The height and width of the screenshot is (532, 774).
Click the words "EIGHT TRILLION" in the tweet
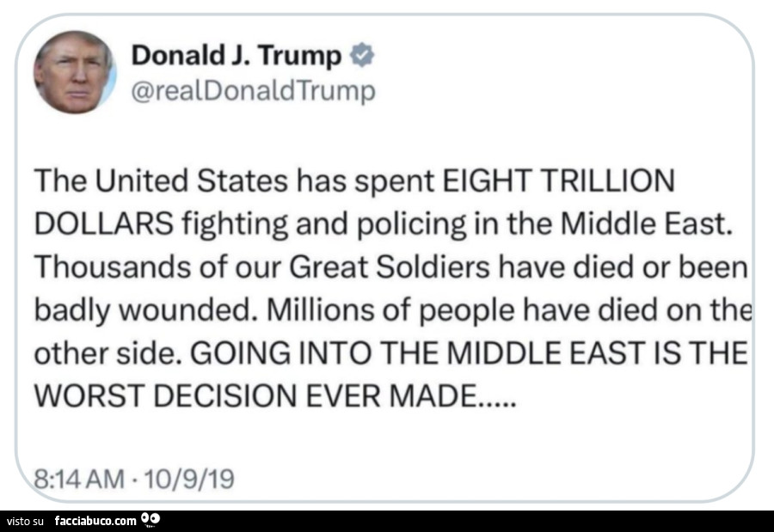tap(557, 180)
